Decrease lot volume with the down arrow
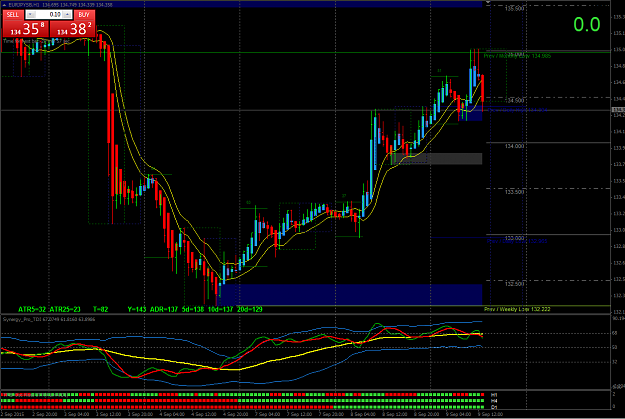 click(x=31, y=15)
